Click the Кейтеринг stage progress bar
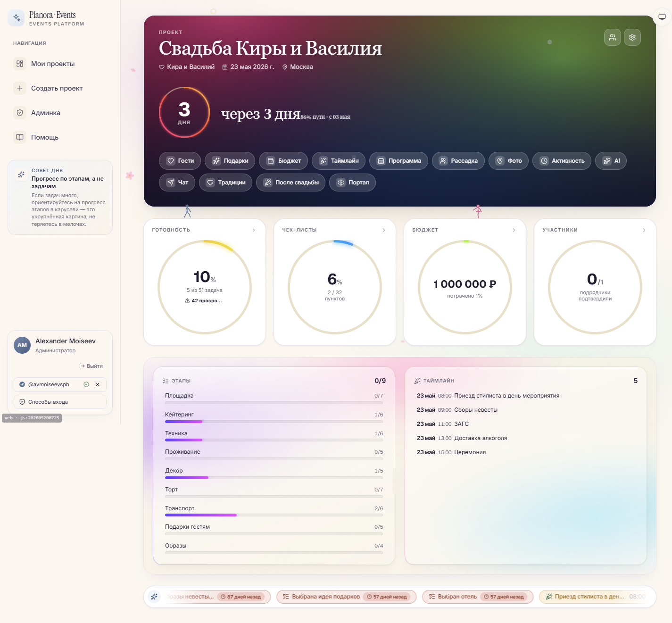 coord(274,422)
